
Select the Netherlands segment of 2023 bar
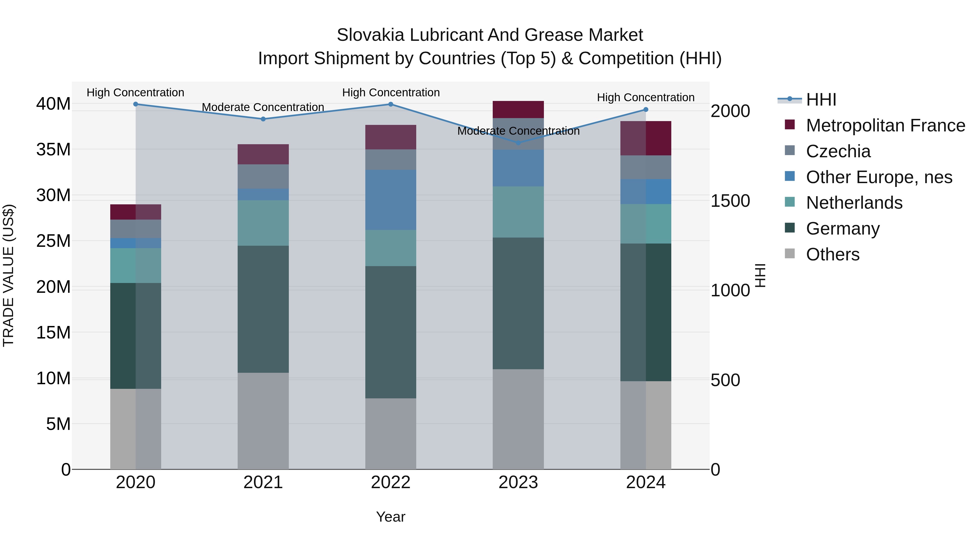pyautogui.click(x=518, y=212)
